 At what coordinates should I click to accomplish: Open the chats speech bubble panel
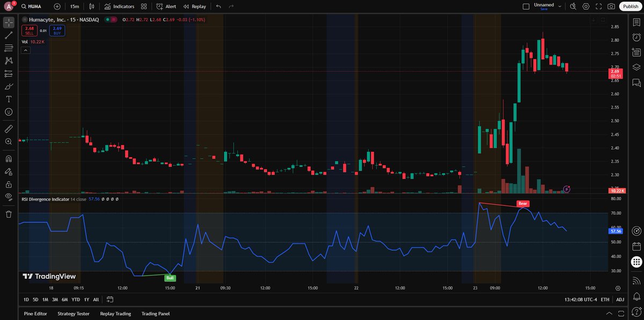click(x=636, y=83)
